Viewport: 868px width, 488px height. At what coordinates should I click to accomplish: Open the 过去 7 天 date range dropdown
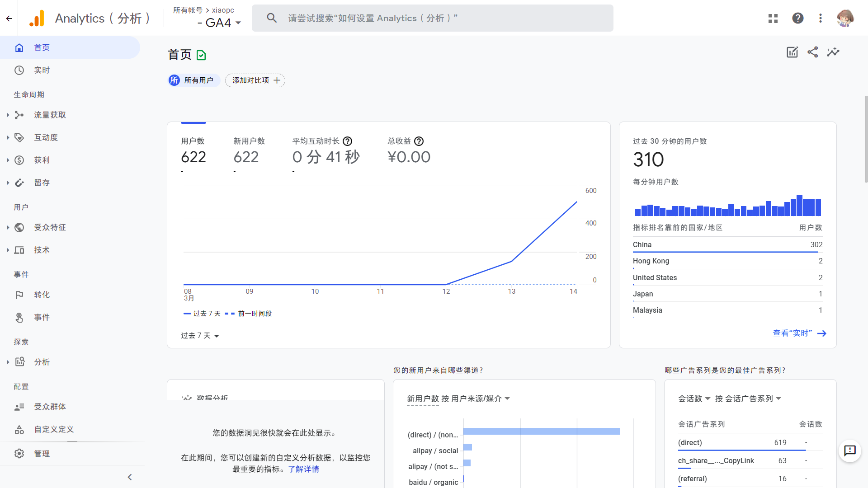[x=200, y=336]
